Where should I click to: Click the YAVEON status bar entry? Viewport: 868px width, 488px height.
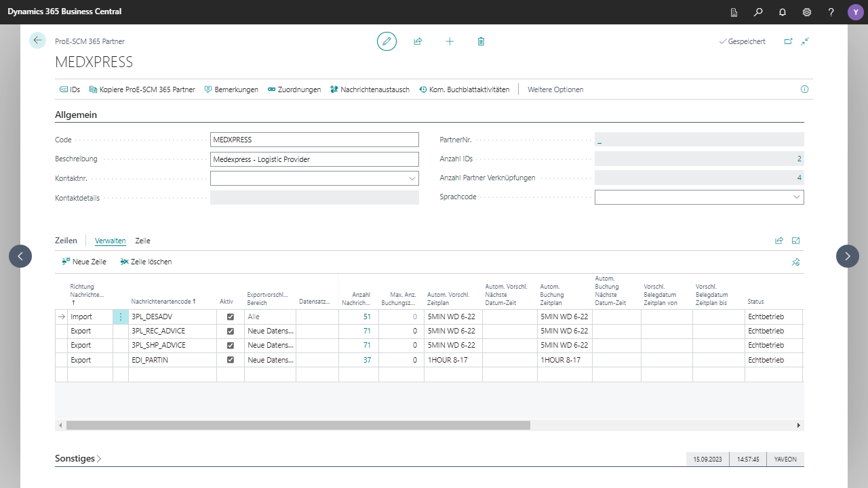785,459
